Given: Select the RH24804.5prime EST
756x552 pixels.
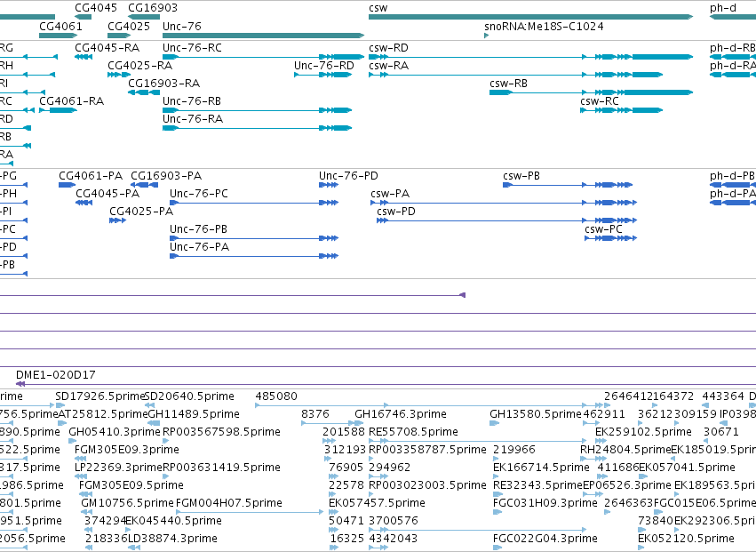Looking at the screenshot, I should 593,459.
